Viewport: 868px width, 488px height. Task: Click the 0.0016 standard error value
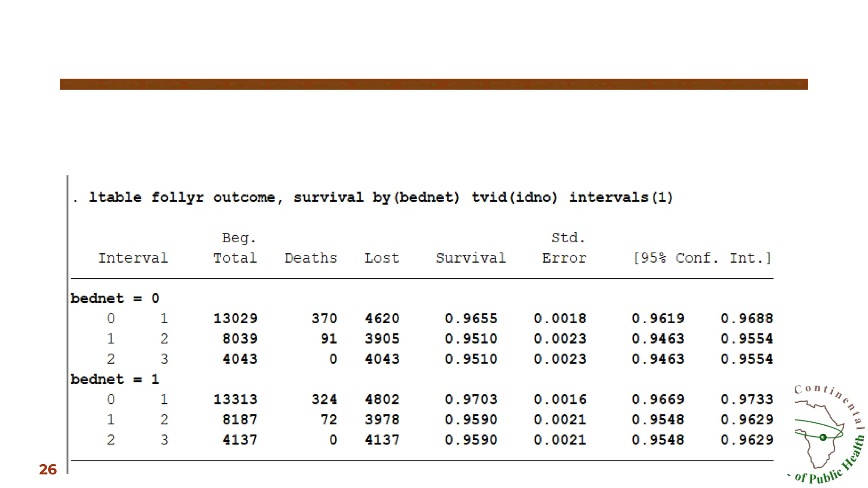click(560, 399)
